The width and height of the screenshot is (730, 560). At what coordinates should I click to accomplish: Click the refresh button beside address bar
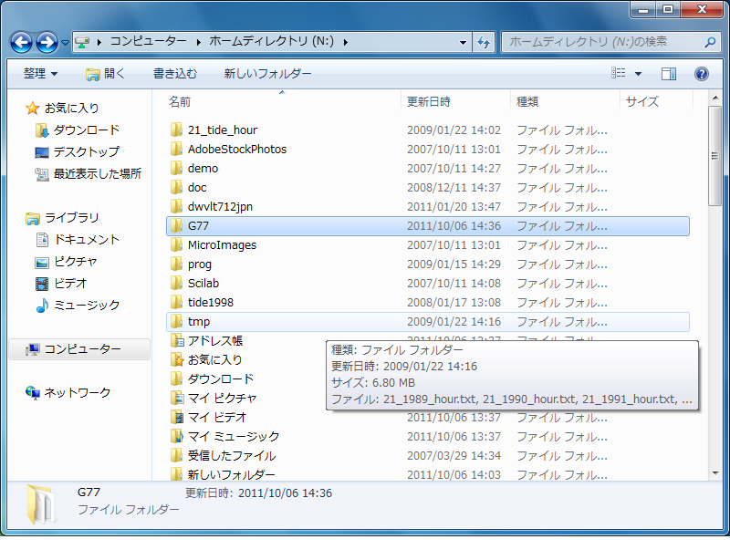click(484, 42)
